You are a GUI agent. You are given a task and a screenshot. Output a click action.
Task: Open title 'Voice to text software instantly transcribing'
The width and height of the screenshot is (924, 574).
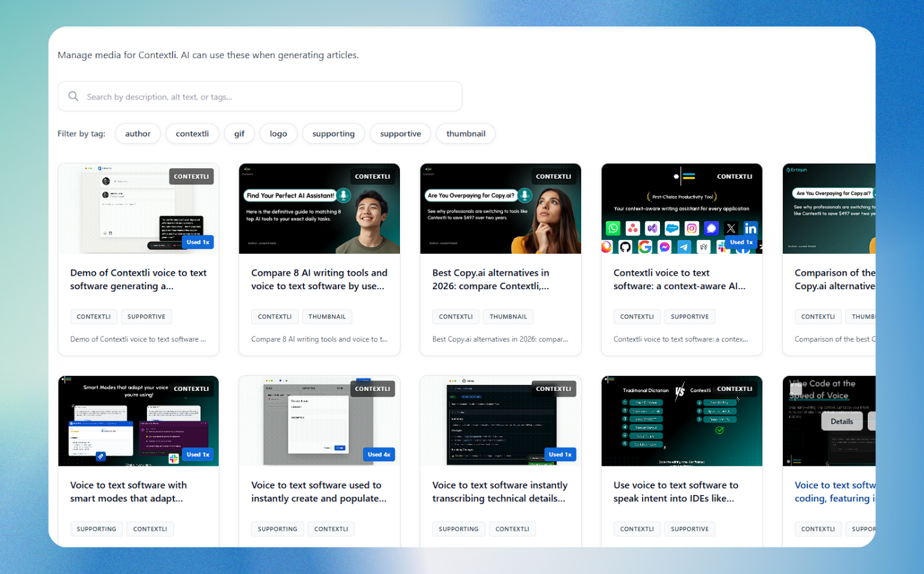point(500,492)
